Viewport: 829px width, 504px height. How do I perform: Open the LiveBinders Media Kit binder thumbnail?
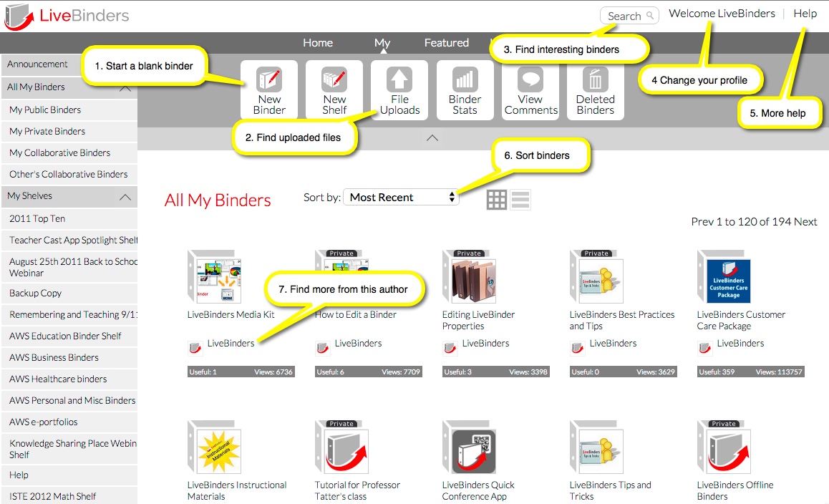pos(215,277)
